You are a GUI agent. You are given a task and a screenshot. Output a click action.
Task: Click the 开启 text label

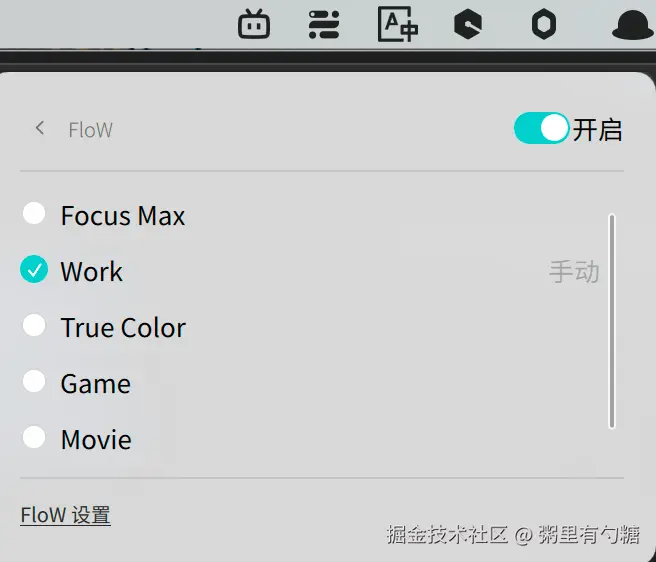(597, 129)
